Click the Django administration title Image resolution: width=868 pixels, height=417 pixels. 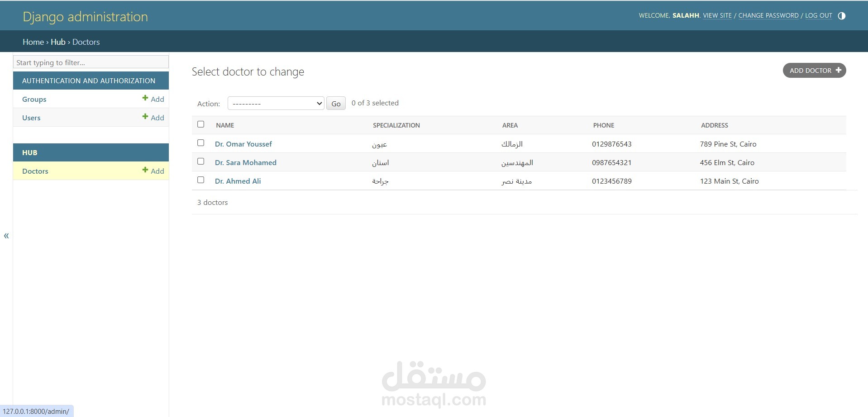click(x=85, y=17)
